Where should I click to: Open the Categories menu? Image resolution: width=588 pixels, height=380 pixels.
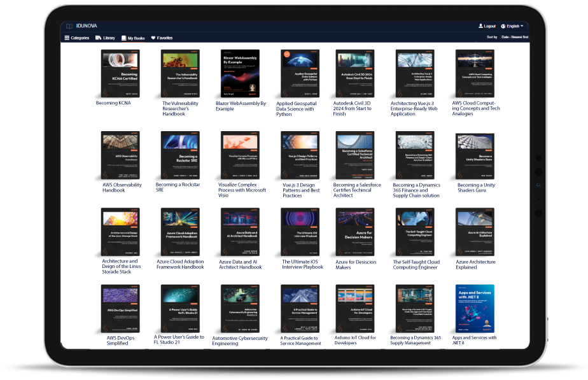[x=77, y=38]
